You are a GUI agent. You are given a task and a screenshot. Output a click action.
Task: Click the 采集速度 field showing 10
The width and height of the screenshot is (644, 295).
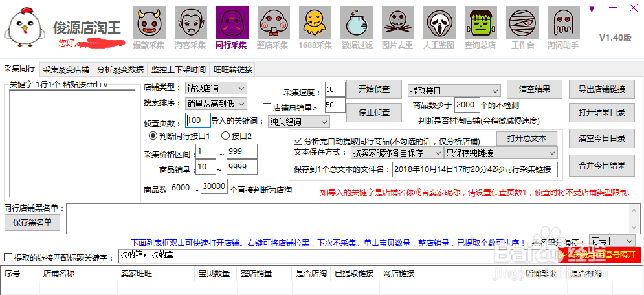[x=335, y=89]
